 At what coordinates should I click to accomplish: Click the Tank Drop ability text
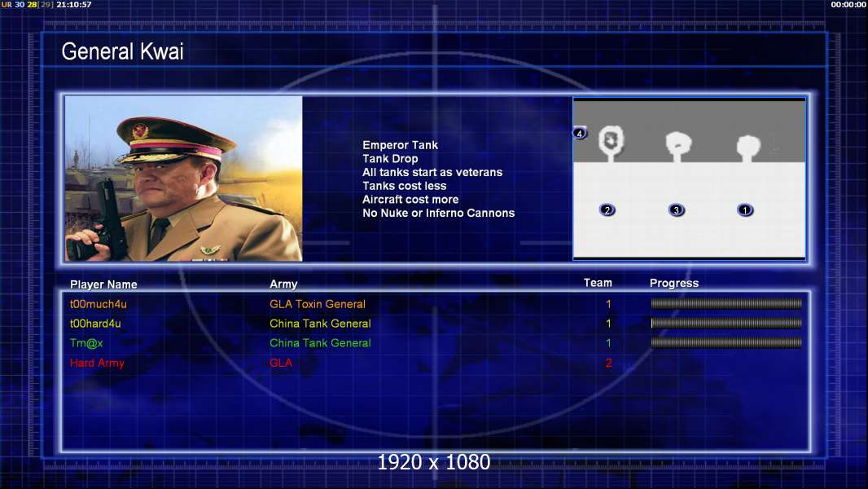390,159
